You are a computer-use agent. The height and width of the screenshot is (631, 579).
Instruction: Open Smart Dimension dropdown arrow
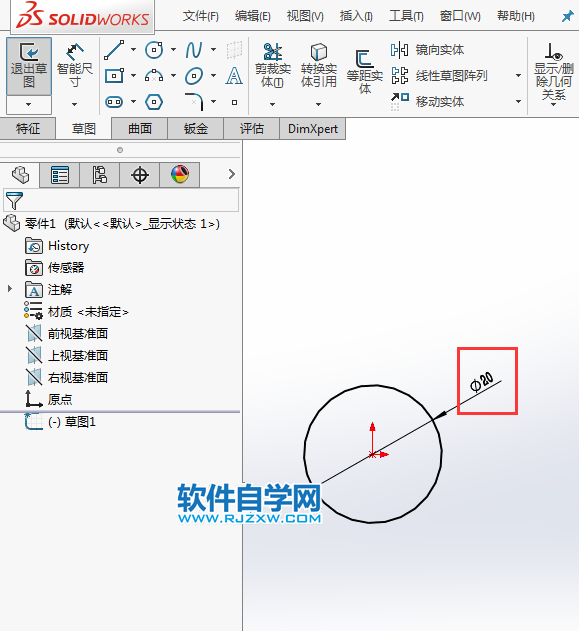(x=74, y=104)
